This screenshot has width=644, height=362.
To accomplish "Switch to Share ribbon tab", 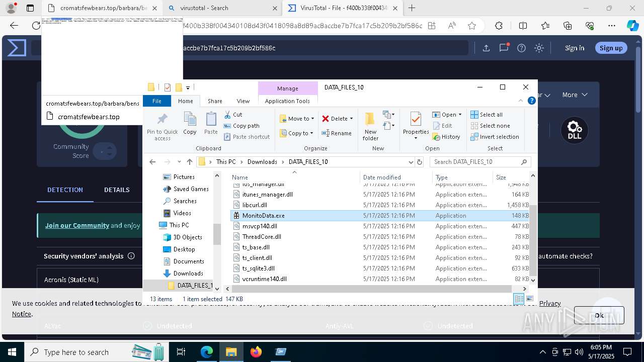I will click(215, 101).
